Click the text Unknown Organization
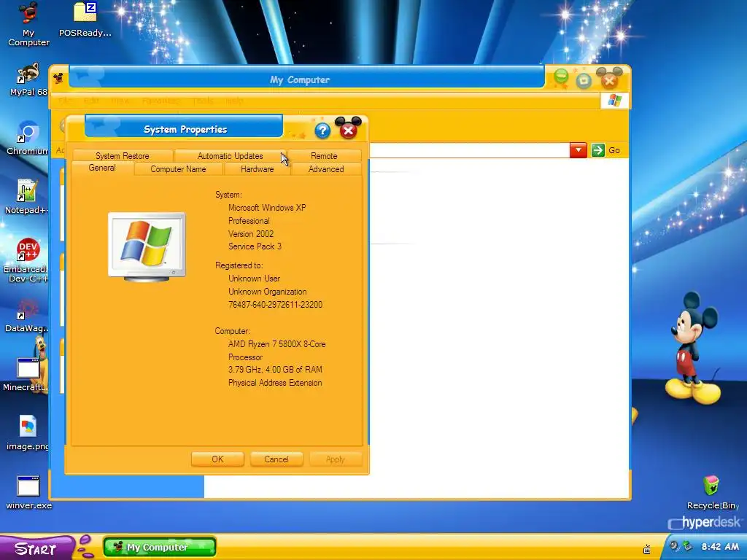 click(x=267, y=292)
